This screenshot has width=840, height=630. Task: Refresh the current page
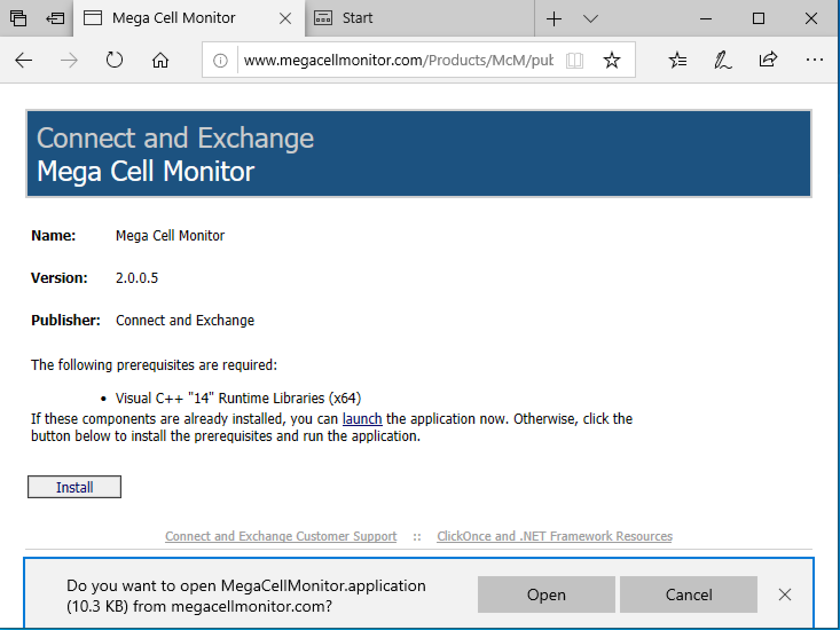point(115,60)
